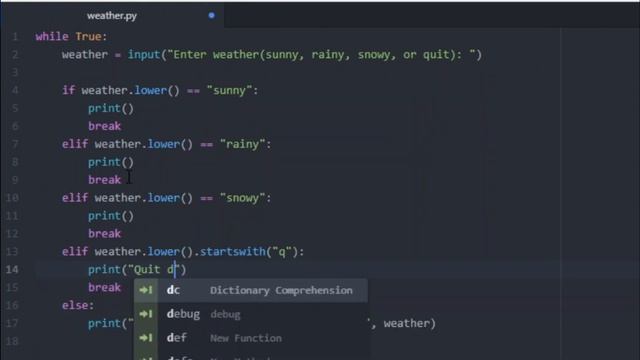The height and width of the screenshot is (360, 640).
Task: Click line number 14 in the gutter
Action: [x=12, y=269]
